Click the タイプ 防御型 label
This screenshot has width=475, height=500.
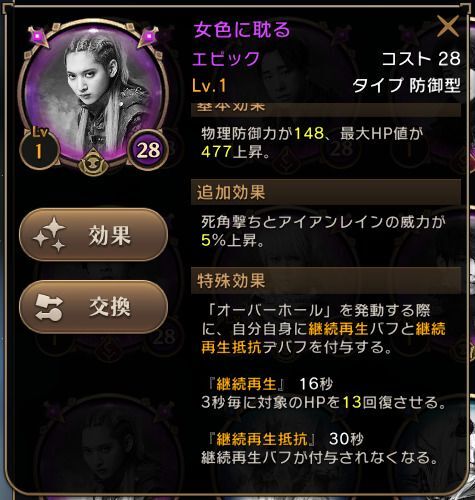[406, 86]
